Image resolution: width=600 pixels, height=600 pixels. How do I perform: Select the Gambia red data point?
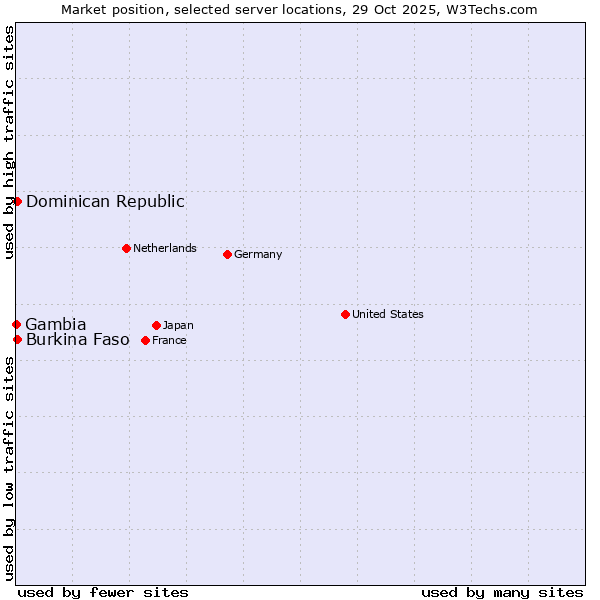tap(16, 324)
